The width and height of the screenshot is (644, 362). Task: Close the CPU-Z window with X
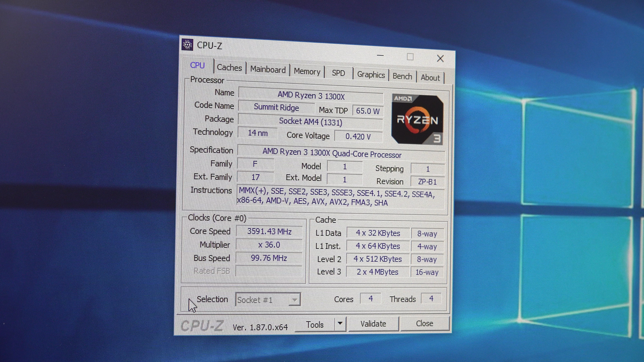(x=440, y=59)
